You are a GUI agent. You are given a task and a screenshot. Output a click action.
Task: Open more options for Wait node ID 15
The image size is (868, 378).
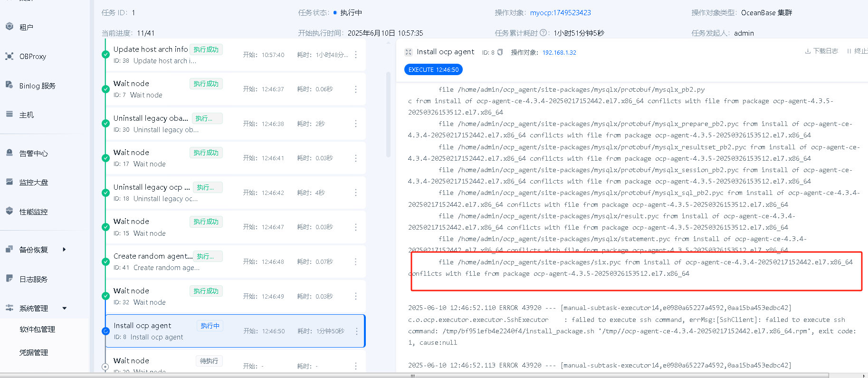point(356,227)
